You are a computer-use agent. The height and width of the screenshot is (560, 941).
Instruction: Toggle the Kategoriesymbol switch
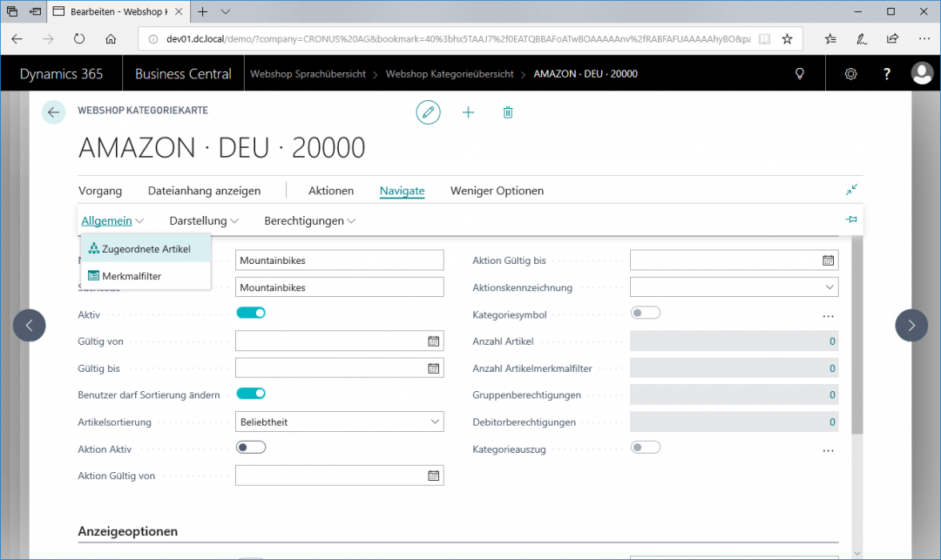click(646, 313)
